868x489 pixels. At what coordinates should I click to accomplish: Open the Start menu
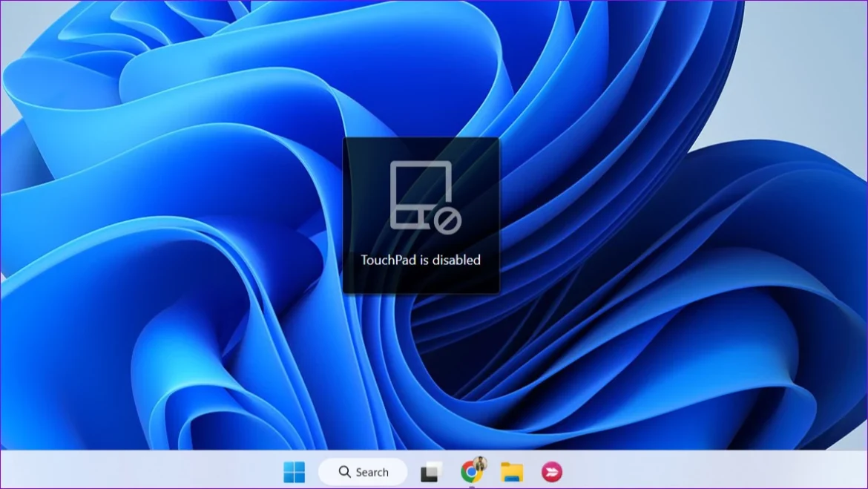pos(295,472)
